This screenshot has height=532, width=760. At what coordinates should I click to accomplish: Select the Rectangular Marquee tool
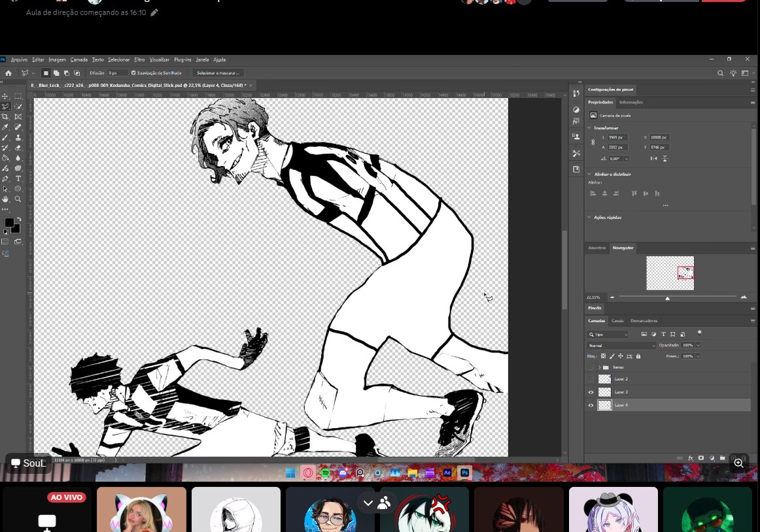[x=18, y=96]
